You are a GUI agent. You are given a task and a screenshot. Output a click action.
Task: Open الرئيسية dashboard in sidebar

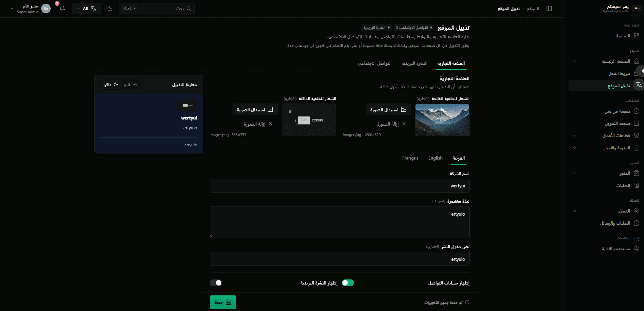point(605,36)
